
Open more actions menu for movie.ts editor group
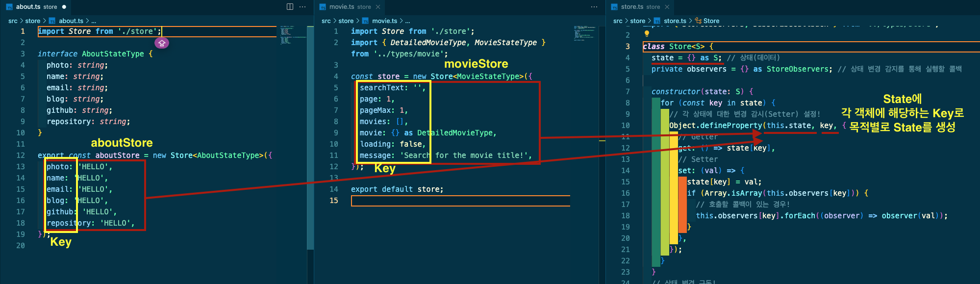pyautogui.click(x=594, y=7)
